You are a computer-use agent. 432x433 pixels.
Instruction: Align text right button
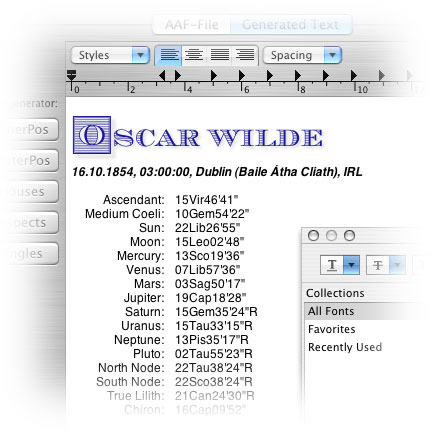tap(245, 55)
